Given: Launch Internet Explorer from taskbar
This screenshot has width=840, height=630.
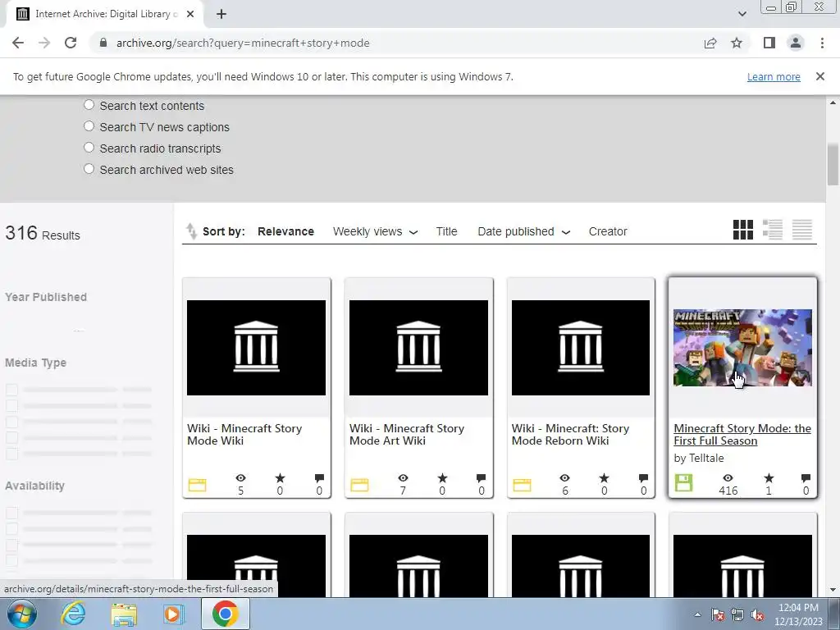Looking at the screenshot, I should tap(73, 614).
